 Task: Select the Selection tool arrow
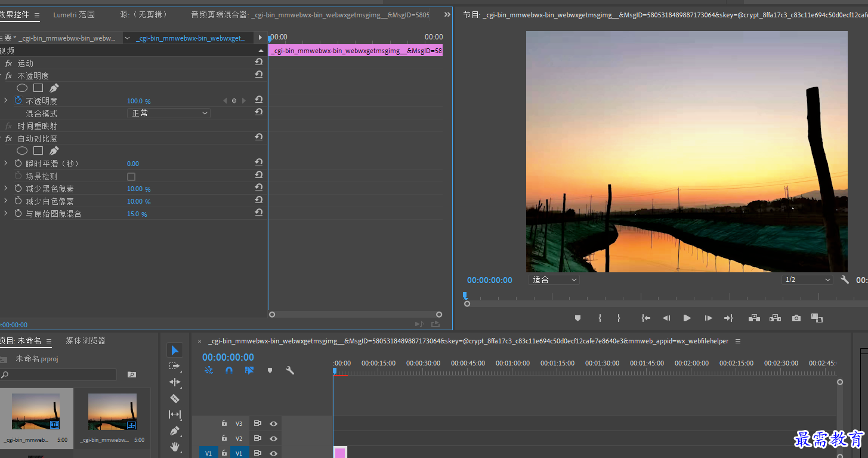click(x=175, y=350)
